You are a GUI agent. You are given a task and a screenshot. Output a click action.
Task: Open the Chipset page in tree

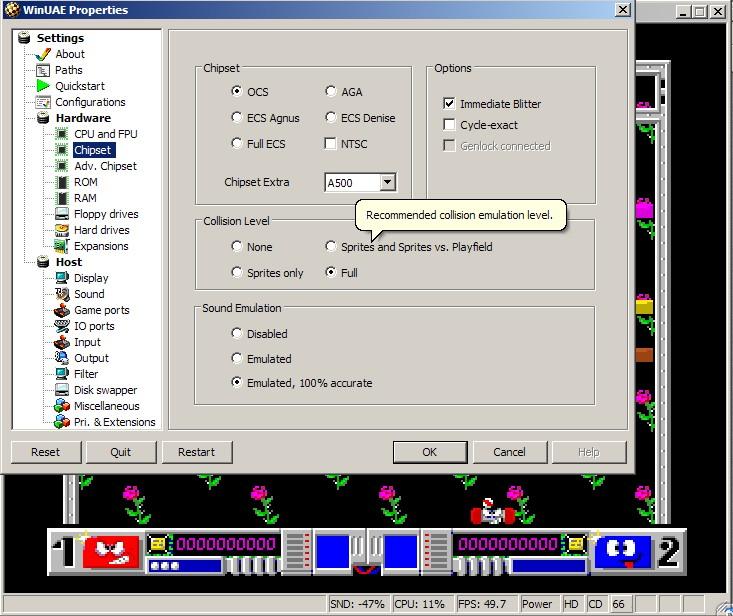(x=93, y=150)
